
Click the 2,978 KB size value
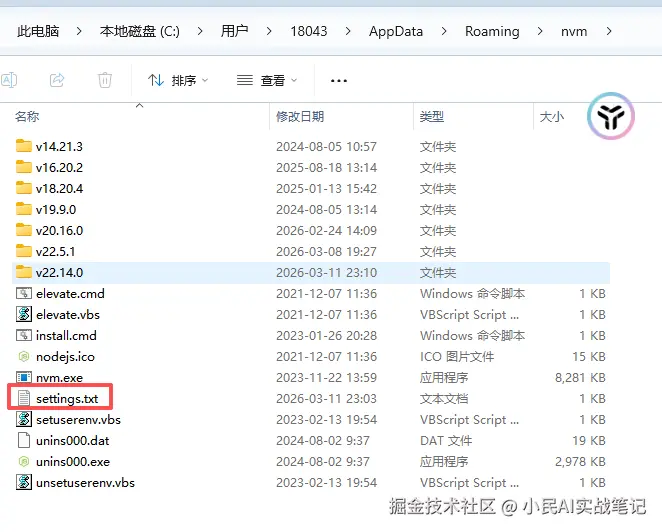(580, 461)
